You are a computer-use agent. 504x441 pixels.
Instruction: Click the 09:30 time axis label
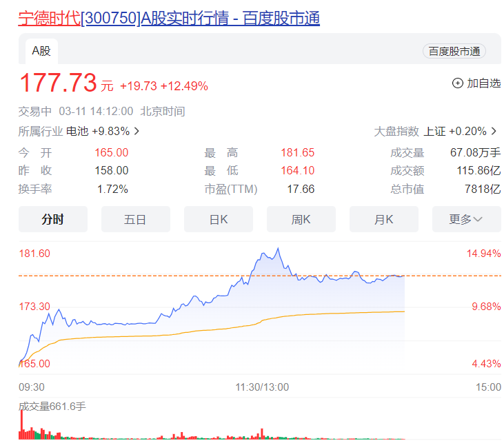click(32, 387)
